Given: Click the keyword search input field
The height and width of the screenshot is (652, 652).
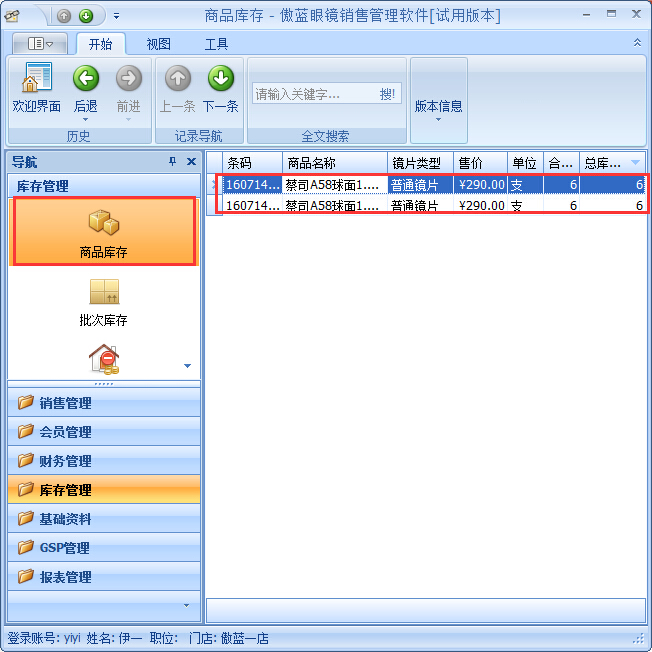Looking at the screenshot, I should 314,94.
